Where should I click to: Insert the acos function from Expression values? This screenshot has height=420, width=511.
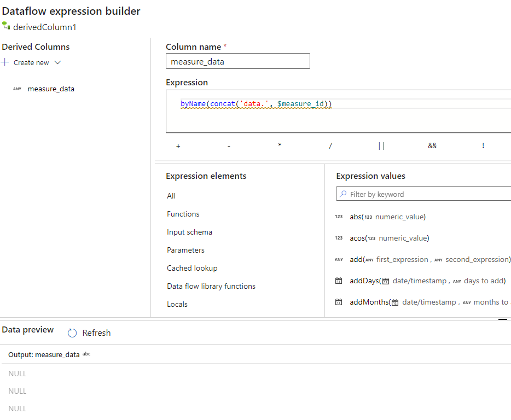point(389,238)
